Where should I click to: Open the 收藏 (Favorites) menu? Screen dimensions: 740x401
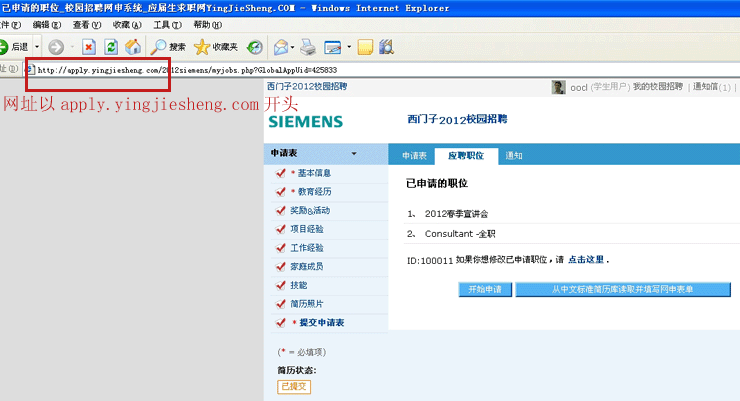tap(127, 25)
